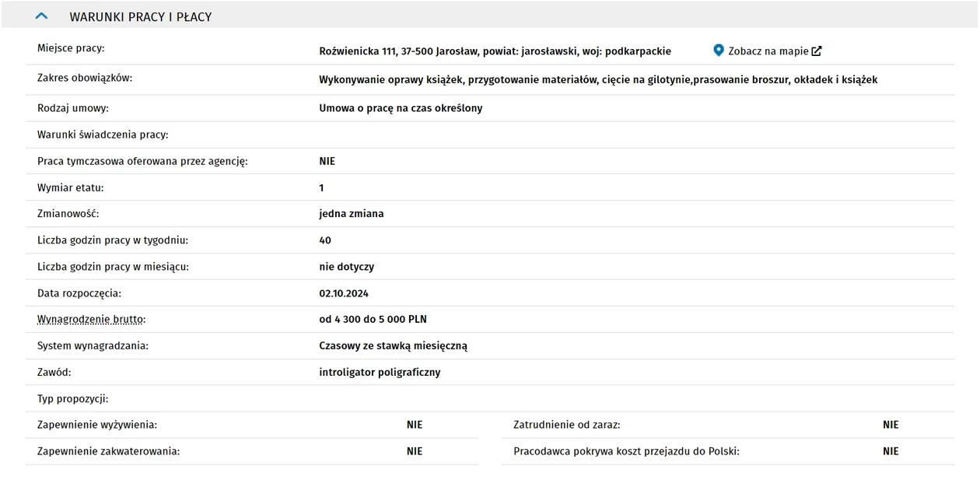Click the Warunki świadczenia pracy label
980x480 pixels.
tap(103, 135)
